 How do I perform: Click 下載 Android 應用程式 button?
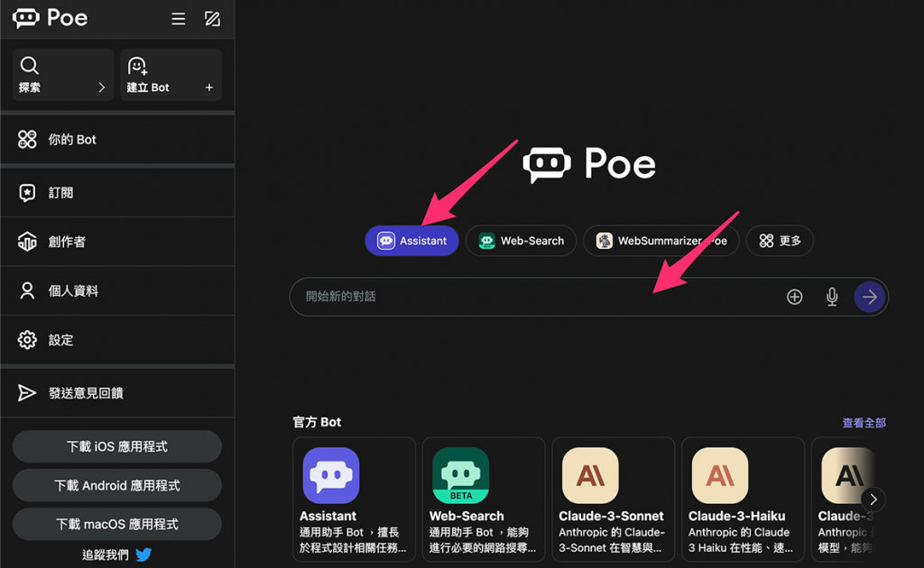point(117,485)
